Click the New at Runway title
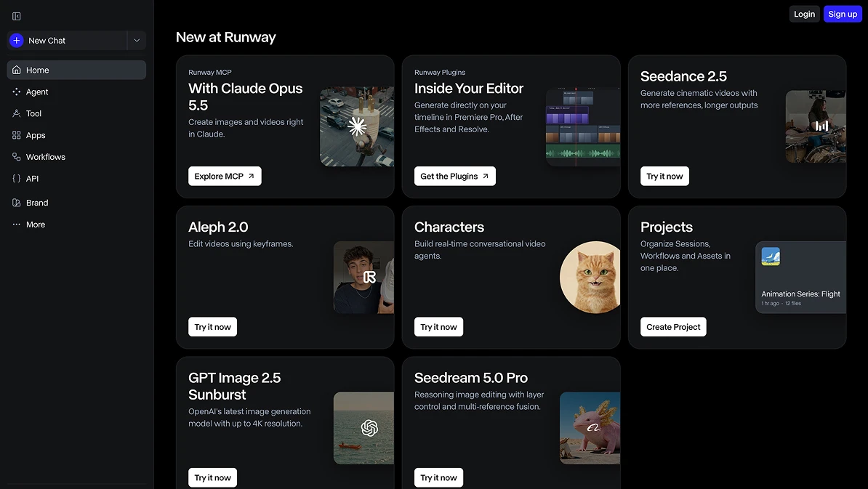The image size is (868, 489). 226,37
